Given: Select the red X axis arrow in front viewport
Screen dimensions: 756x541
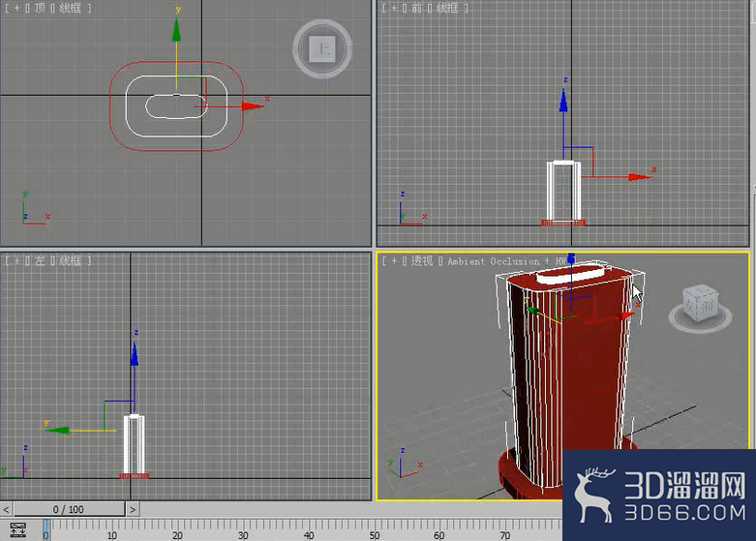Looking at the screenshot, I should [639, 177].
